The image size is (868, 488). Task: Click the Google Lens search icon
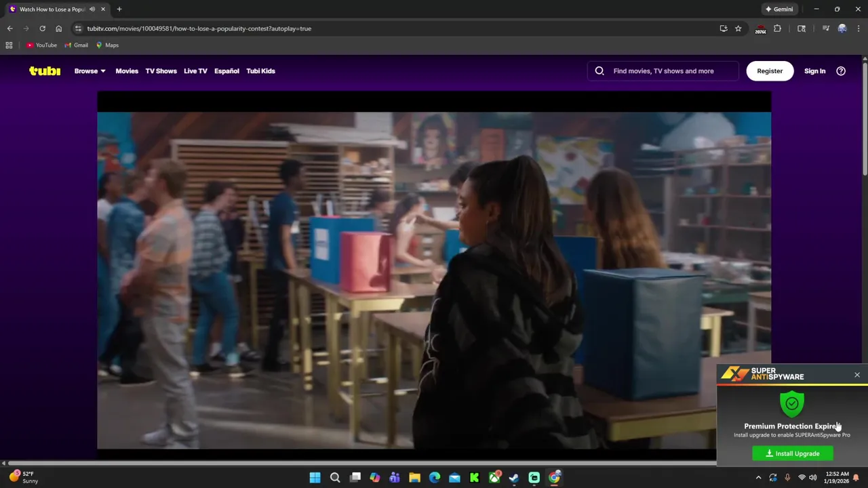click(802, 28)
